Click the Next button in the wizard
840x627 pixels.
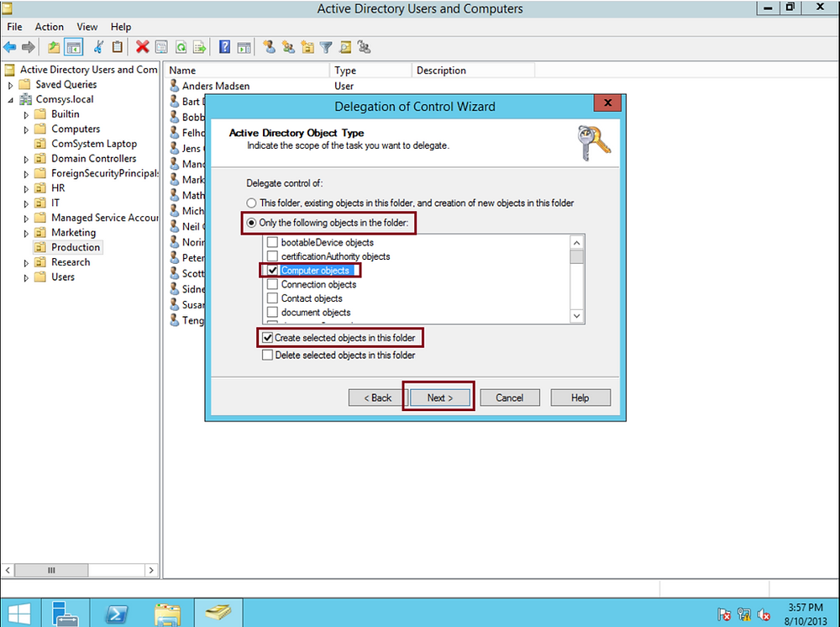tap(440, 398)
